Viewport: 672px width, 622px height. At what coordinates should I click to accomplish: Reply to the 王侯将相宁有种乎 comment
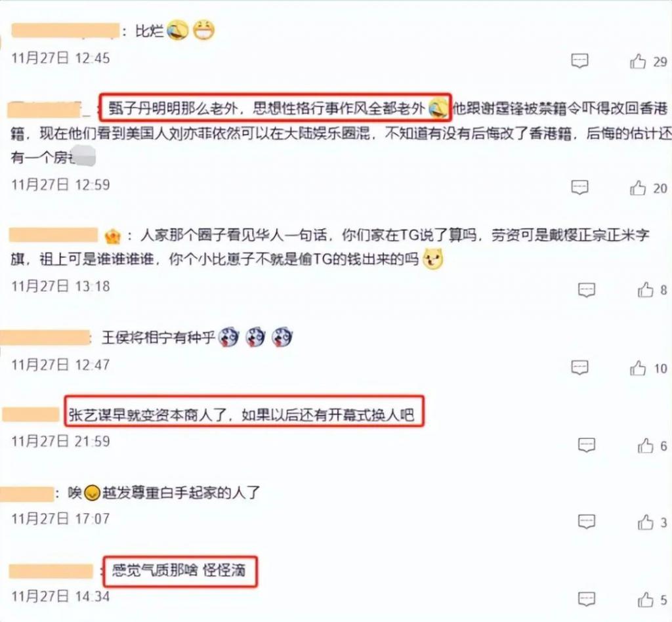click(x=579, y=367)
